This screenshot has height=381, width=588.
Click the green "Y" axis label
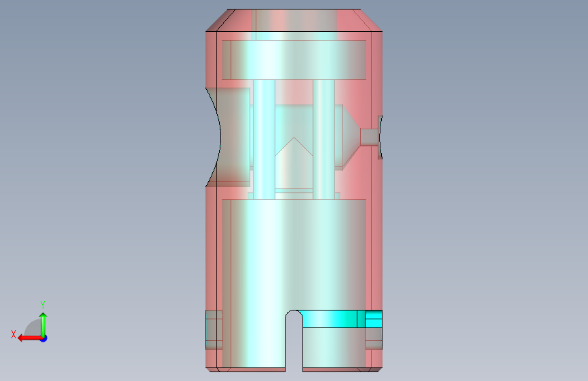(43, 304)
